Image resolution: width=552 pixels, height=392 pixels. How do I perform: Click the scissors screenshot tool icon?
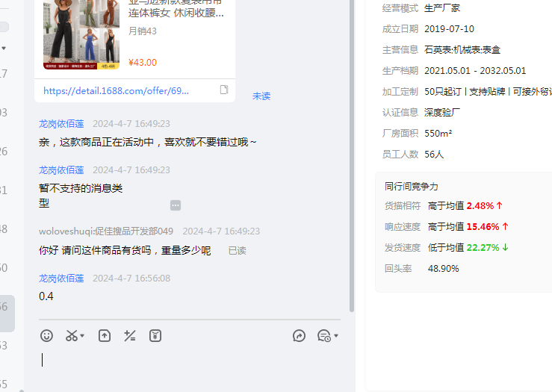[x=72, y=336]
